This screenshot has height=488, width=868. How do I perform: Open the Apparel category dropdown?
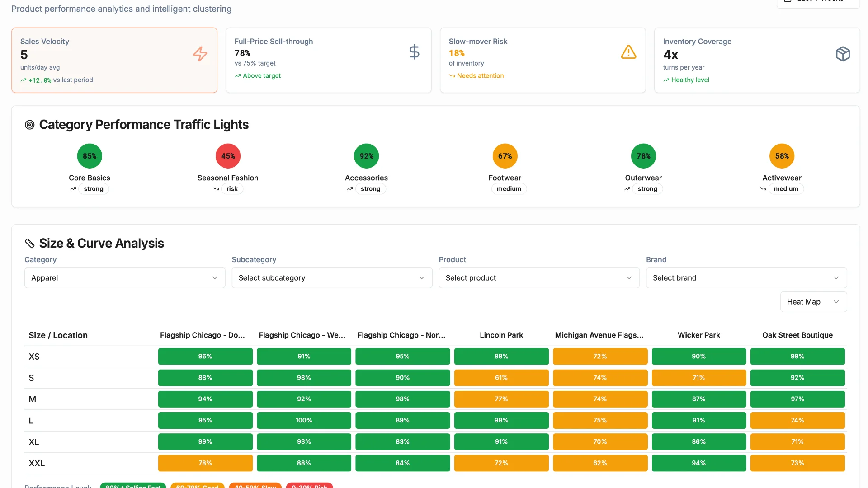coord(124,278)
